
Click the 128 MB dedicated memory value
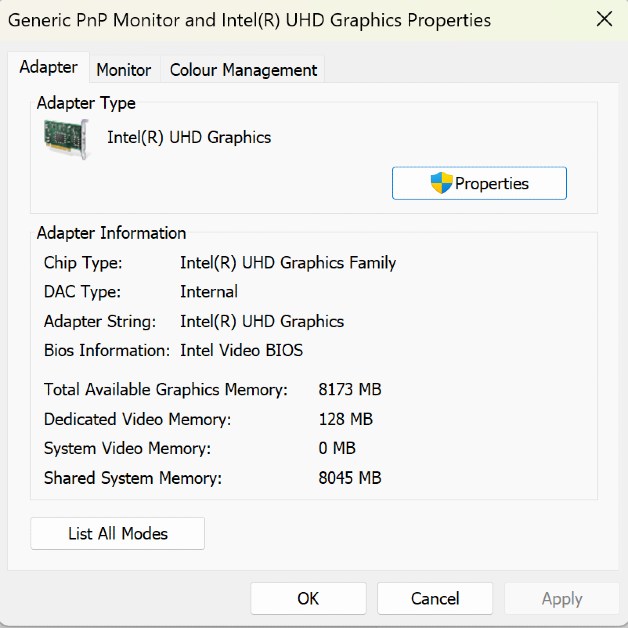pos(346,419)
